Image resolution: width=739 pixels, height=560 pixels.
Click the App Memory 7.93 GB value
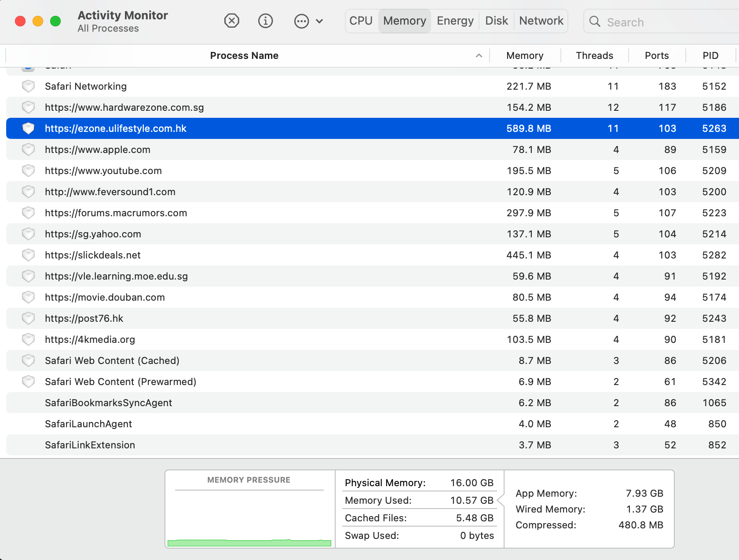click(644, 493)
